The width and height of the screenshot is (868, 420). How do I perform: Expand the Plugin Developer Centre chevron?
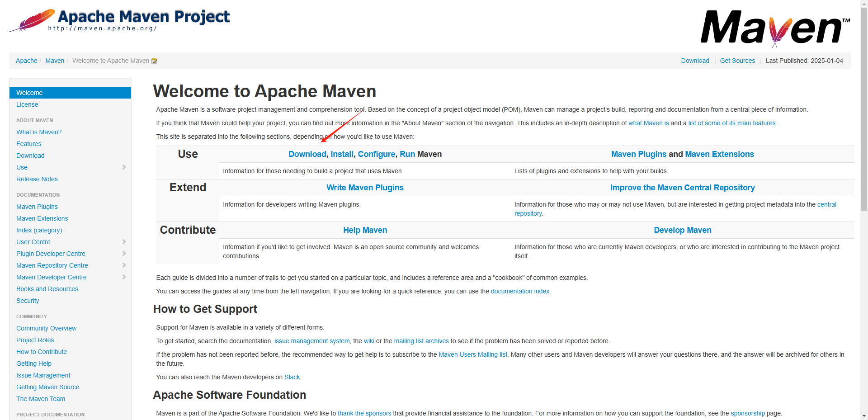click(x=124, y=254)
